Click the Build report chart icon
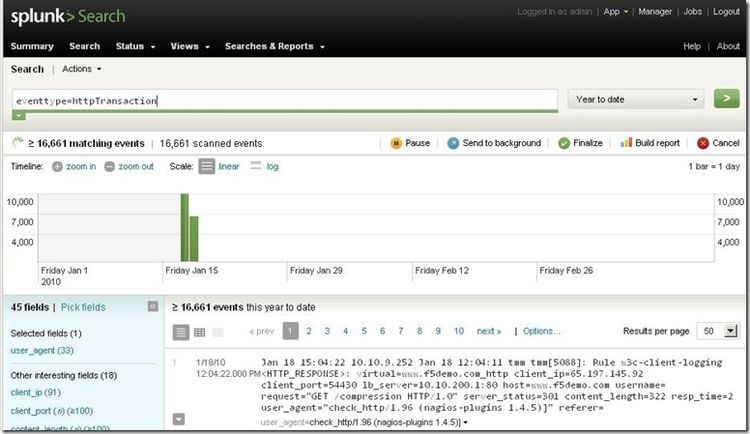 pos(628,143)
